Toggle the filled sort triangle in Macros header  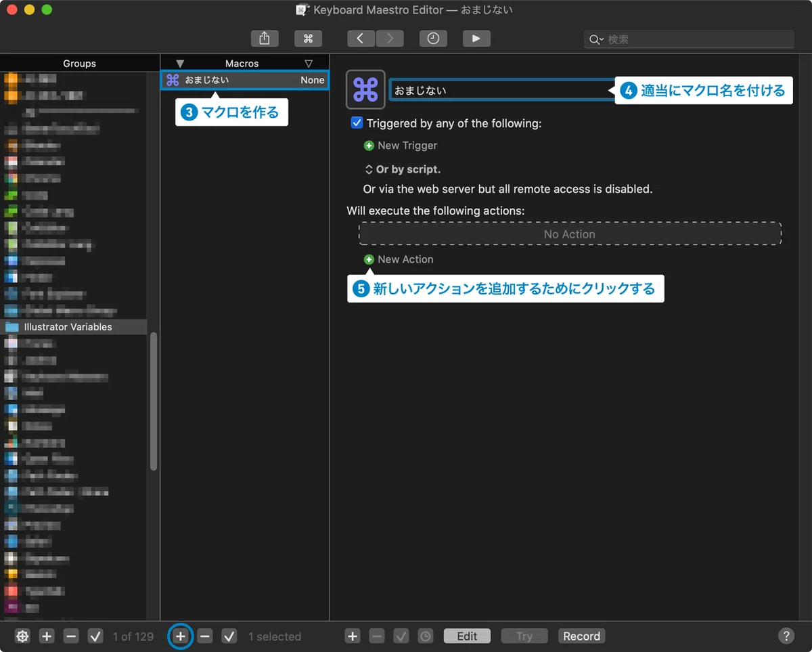180,64
